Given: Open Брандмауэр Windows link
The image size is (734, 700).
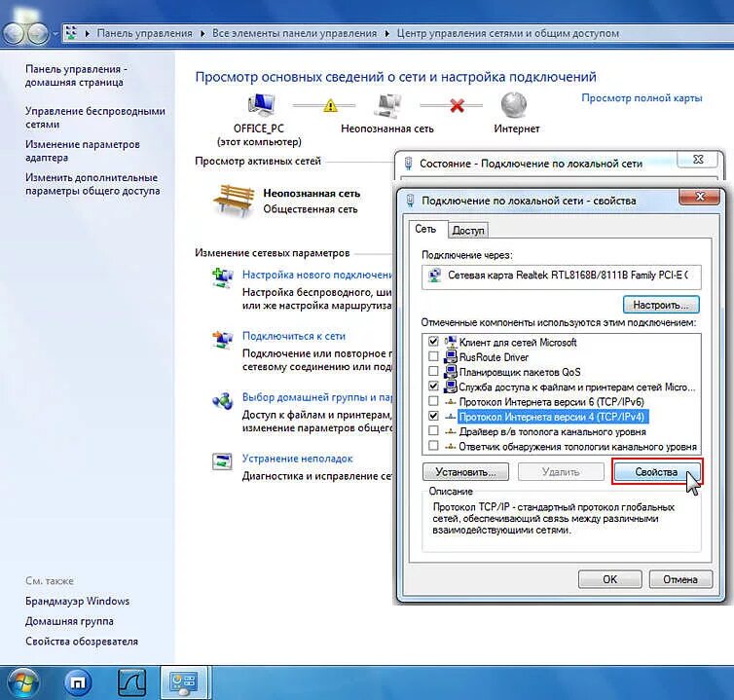Looking at the screenshot, I should [x=77, y=601].
